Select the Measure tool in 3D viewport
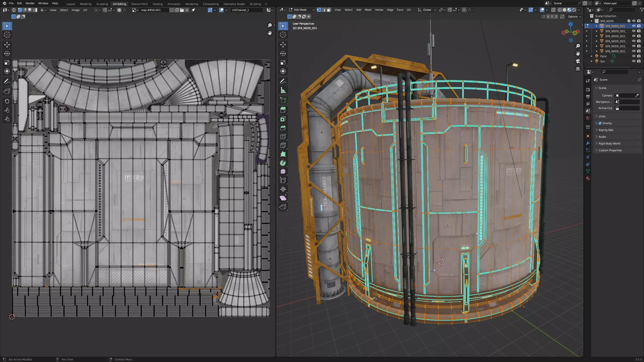The height and width of the screenshot is (362, 644). coord(283,90)
